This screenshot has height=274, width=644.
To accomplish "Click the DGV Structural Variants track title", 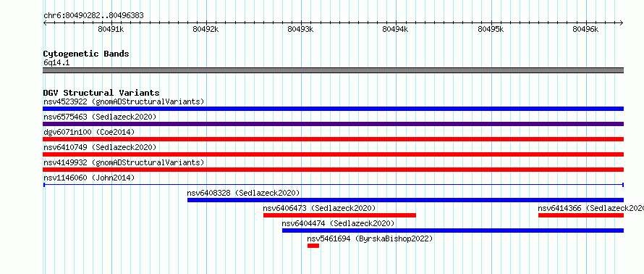I will coord(101,93).
